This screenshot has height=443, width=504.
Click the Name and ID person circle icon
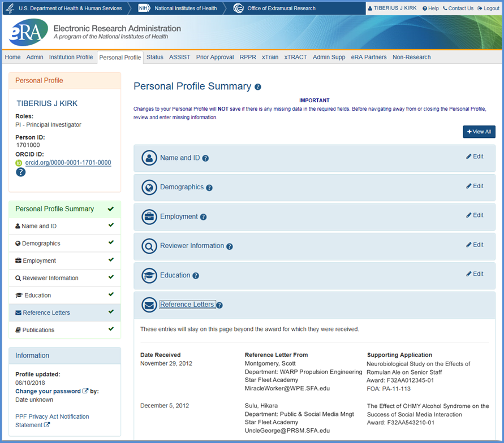click(x=149, y=158)
